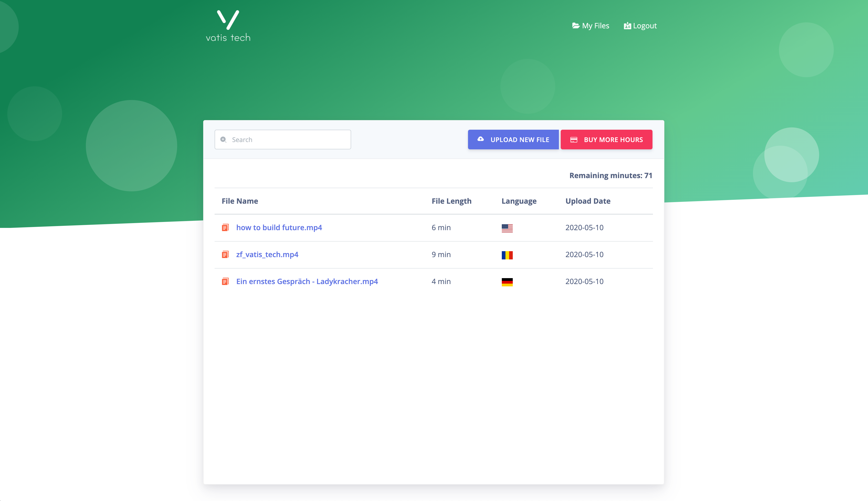Open the zf_vatis_tech.mp4 file link
The image size is (868, 501).
click(x=267, y=255)
